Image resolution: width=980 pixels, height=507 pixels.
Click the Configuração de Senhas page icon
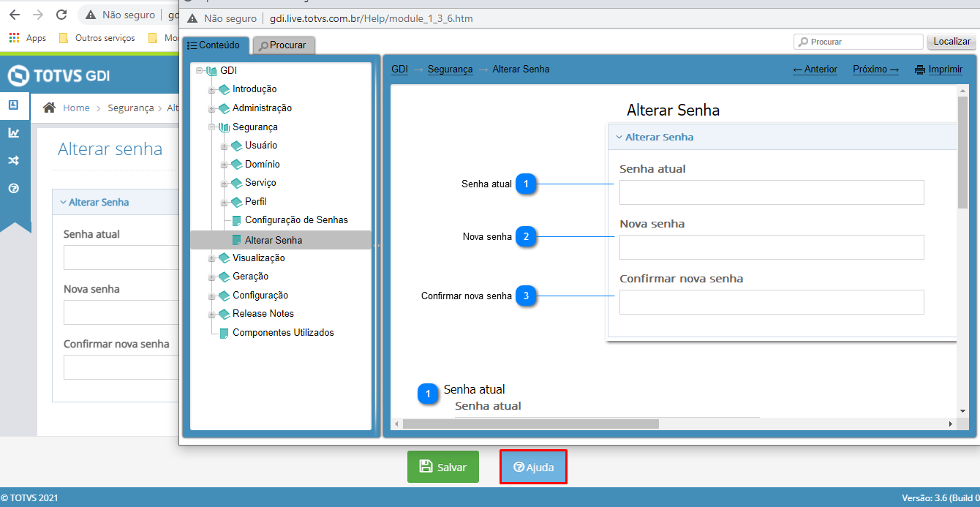pyautogui.click(x=236, y=220)
